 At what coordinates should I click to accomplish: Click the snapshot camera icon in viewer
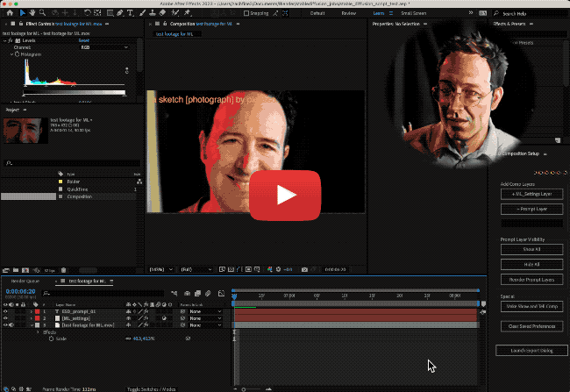[304, 269]
